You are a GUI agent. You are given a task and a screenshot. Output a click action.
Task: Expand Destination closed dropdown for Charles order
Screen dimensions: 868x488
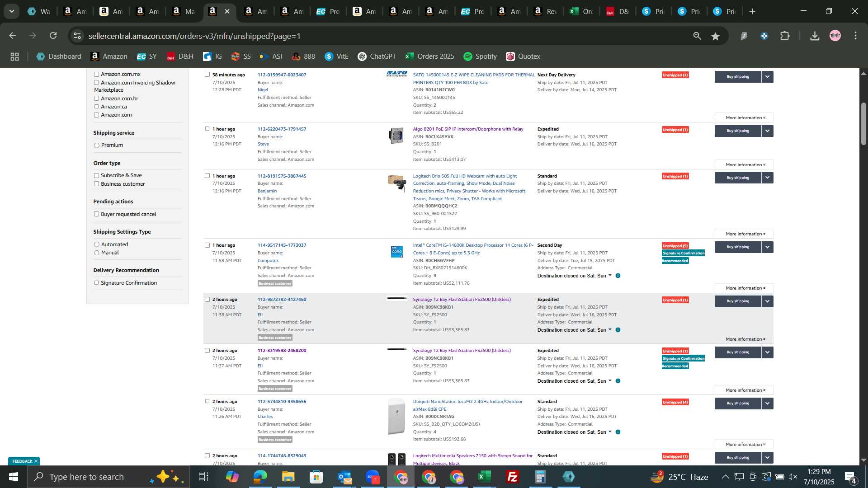(x=610, y=432)
